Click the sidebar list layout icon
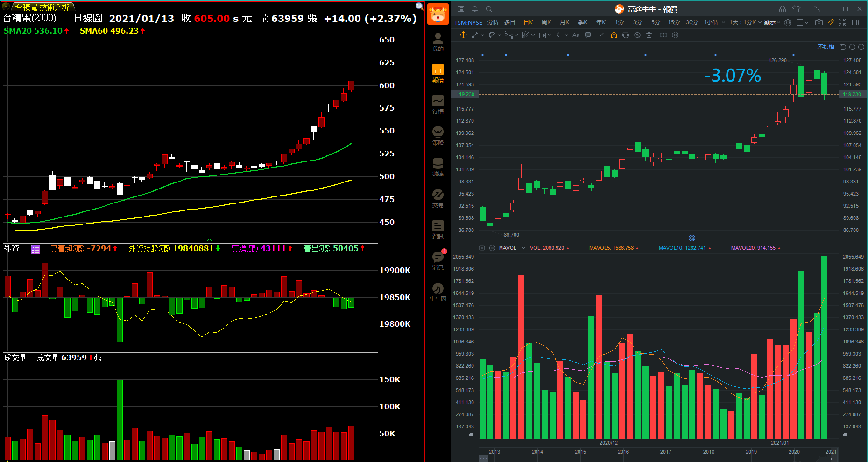Viewport: 868px width, 462px height. [x=461, y=9]
